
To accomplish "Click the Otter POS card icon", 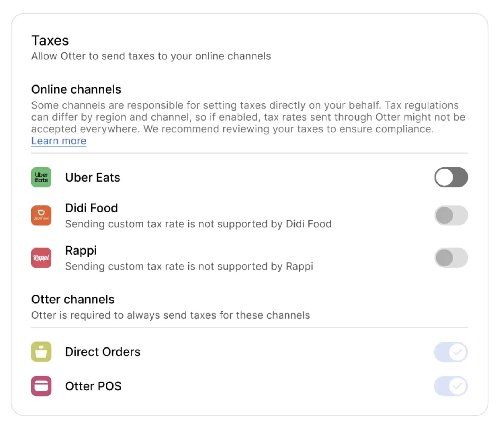I will (x=41, y=386).
